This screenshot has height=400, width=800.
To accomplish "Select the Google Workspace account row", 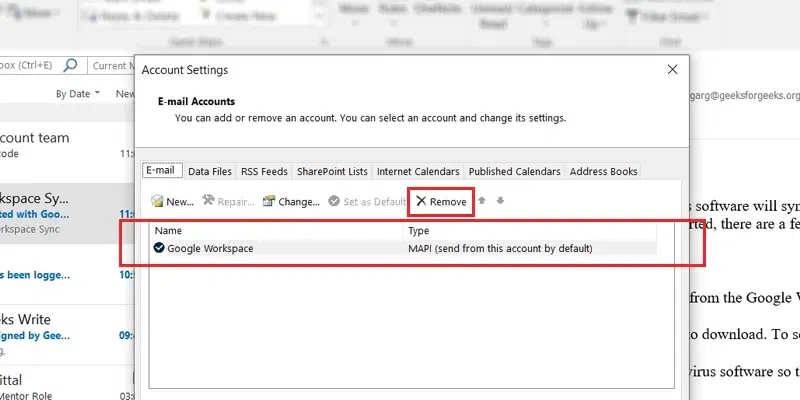I will point(404,248).
